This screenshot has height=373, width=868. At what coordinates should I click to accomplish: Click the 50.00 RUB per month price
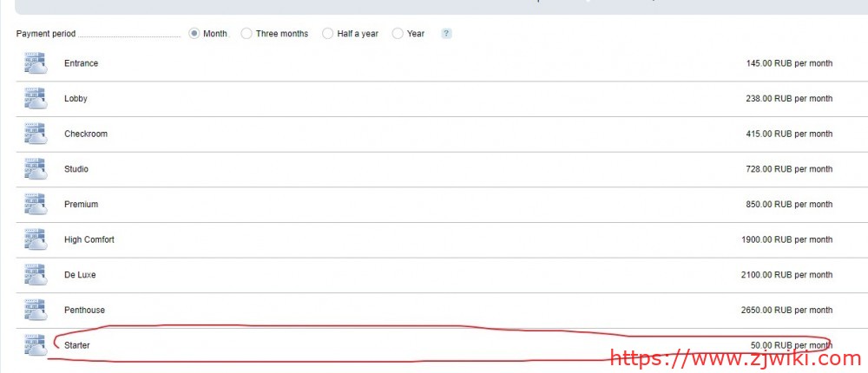791,345
